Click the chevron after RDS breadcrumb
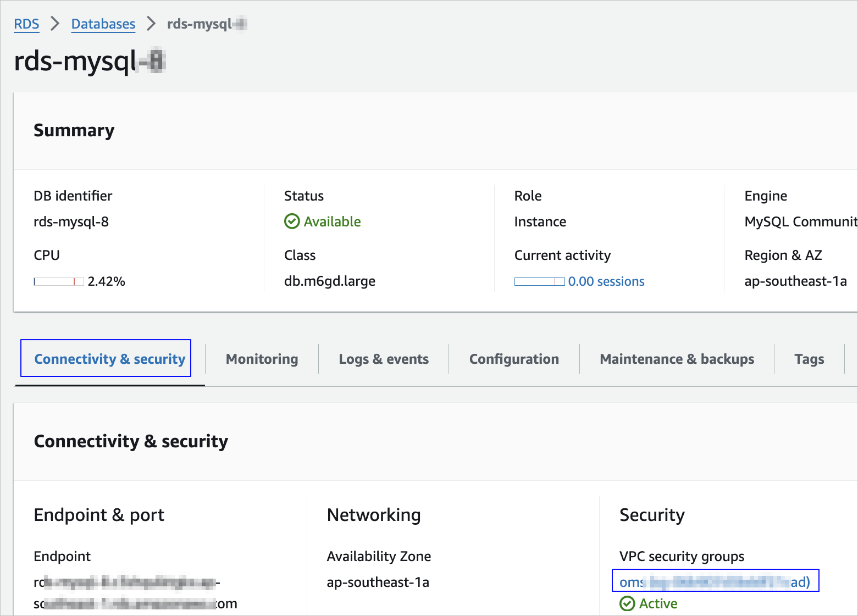858x616 pixels. click(55, 24)
